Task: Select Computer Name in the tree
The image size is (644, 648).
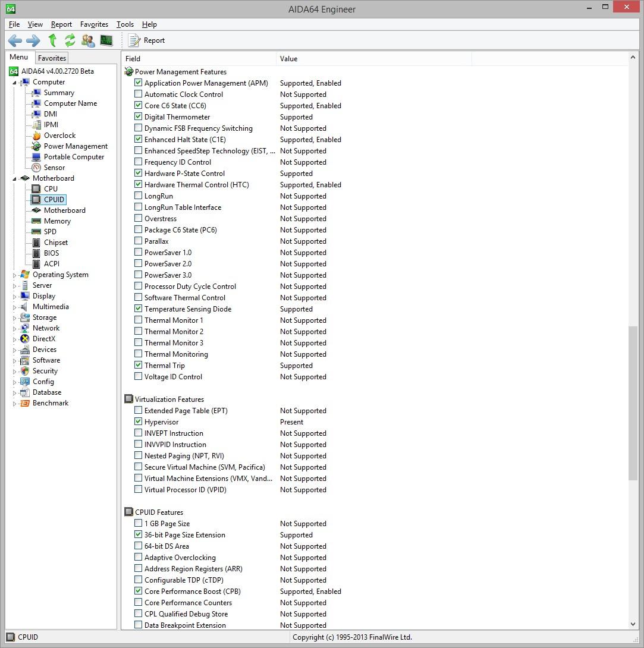Action: click(70, 103)
